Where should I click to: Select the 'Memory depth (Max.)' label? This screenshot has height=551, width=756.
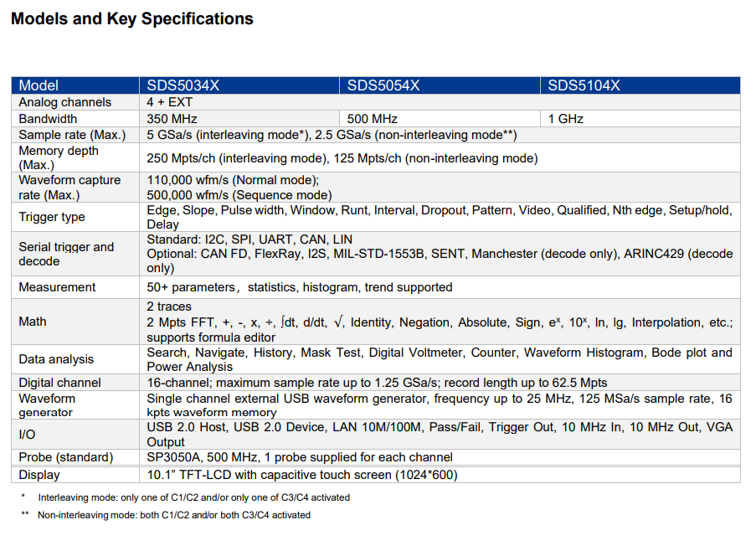59,157
